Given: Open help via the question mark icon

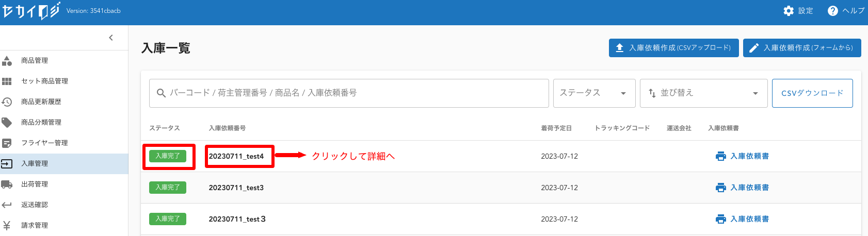Looking at the screenshot, I should pyautogui.click(x=832, y=11).
